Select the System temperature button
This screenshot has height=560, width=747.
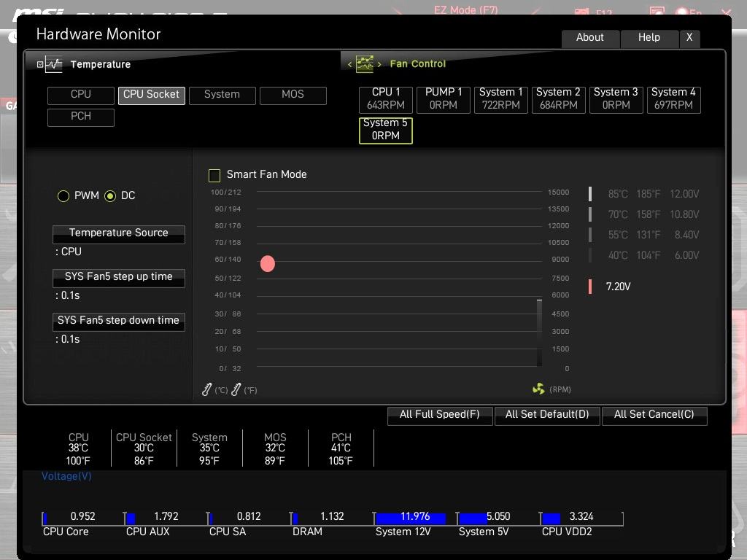click(222, 96)
